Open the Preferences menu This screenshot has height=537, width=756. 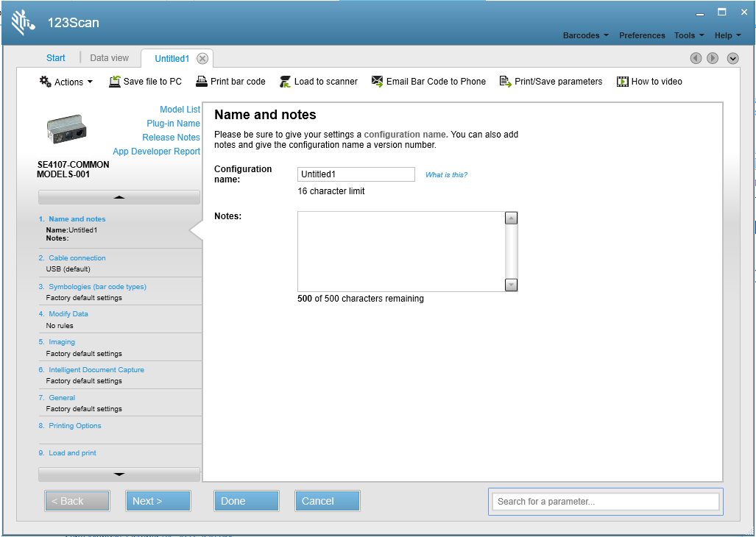click(642, 35)
